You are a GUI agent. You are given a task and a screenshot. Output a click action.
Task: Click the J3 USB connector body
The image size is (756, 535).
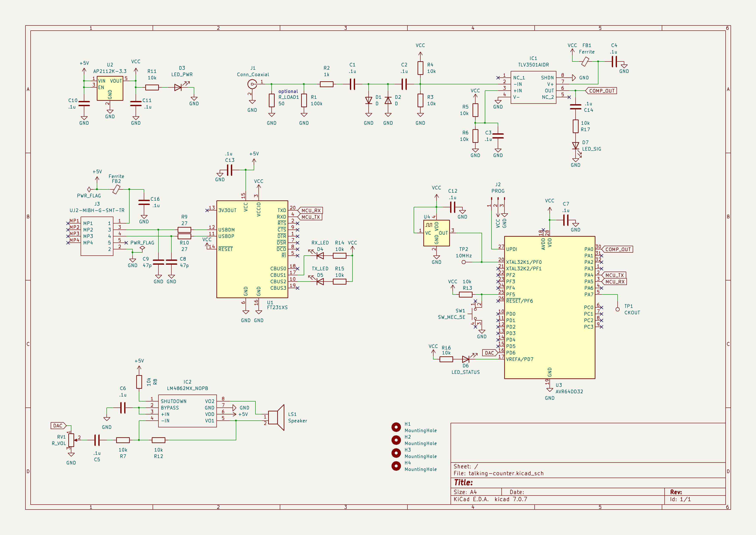[97, 236]
